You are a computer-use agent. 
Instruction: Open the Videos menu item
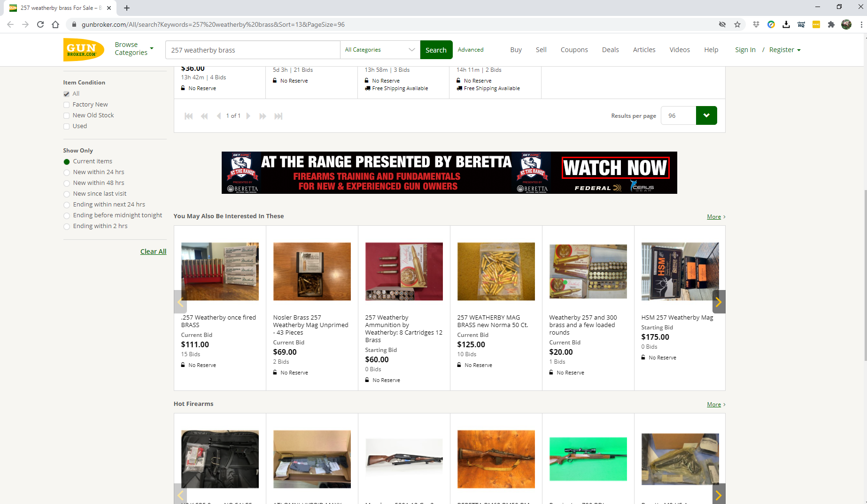pos(680,50)
